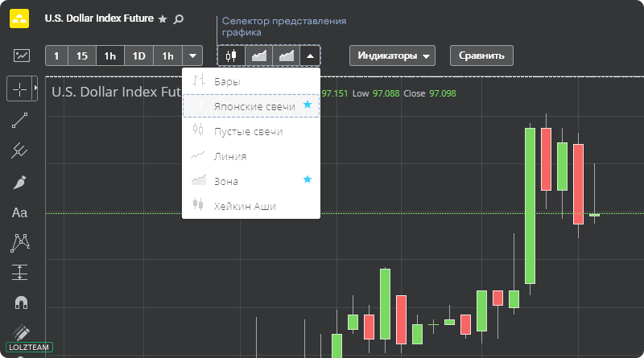Set interval to 15 minutes
This screenshot has width=644, height=358.
click(x=82, y=56)
